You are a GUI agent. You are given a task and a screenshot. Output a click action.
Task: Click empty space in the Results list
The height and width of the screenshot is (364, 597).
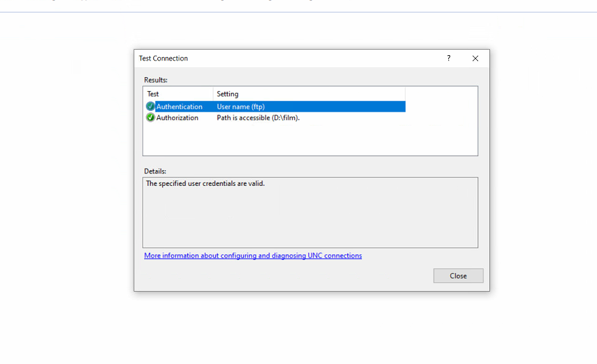coord(309,139)
